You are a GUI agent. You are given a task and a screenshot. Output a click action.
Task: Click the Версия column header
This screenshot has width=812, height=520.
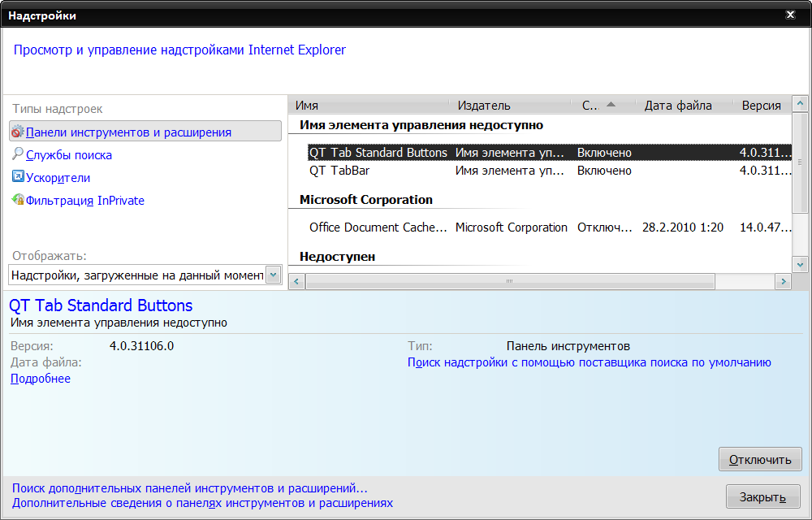tap(762, 106)
